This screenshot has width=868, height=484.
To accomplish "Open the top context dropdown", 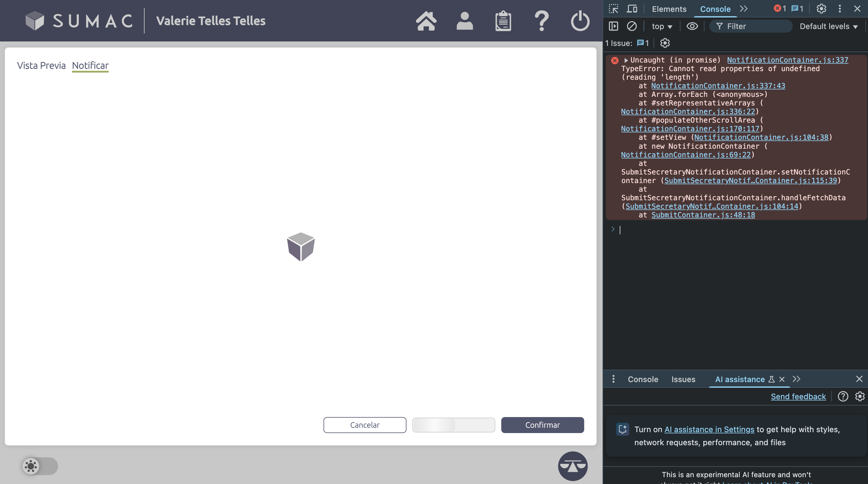I will (x=662, y=26).
